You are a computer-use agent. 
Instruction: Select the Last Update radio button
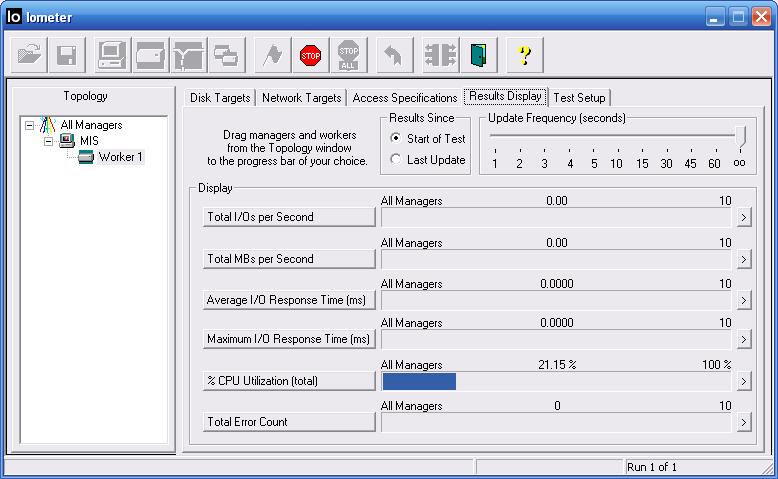point(395,159)
